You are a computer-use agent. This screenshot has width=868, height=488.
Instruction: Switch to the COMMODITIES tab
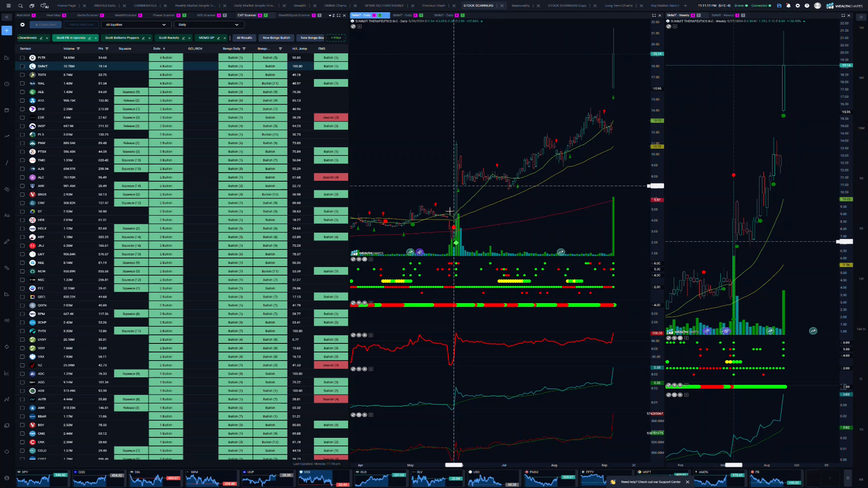click(145, 6)
